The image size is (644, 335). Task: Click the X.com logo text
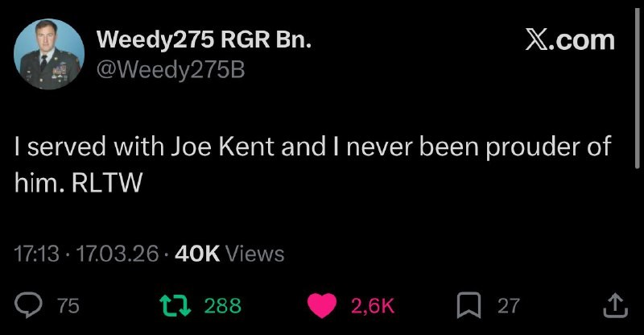pyautogui.click(x=569, y=39)
